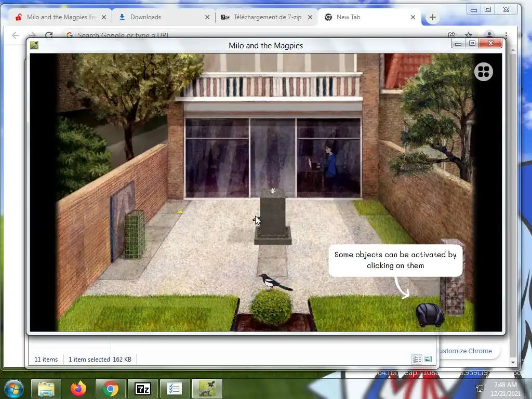This screenshot has width=532, height=399.
Task: Click the stone pedestal in the garden
Action: [273, 217]
